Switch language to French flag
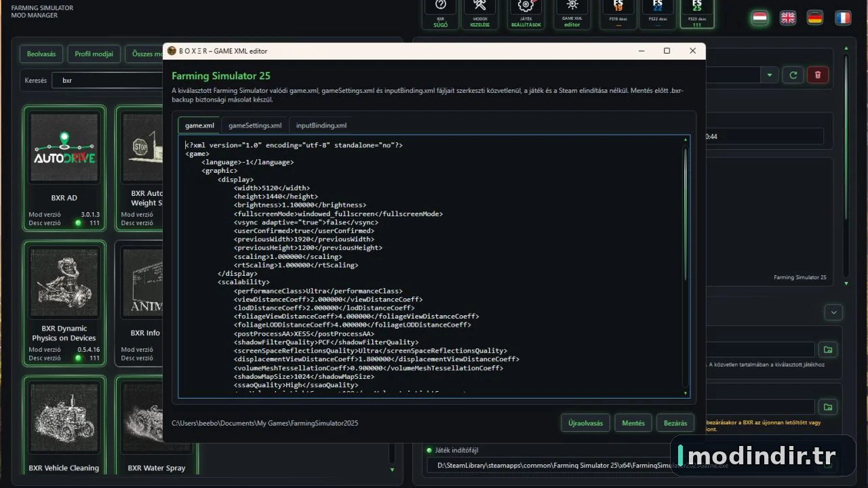The image size is (868, 488). [843, 18]
